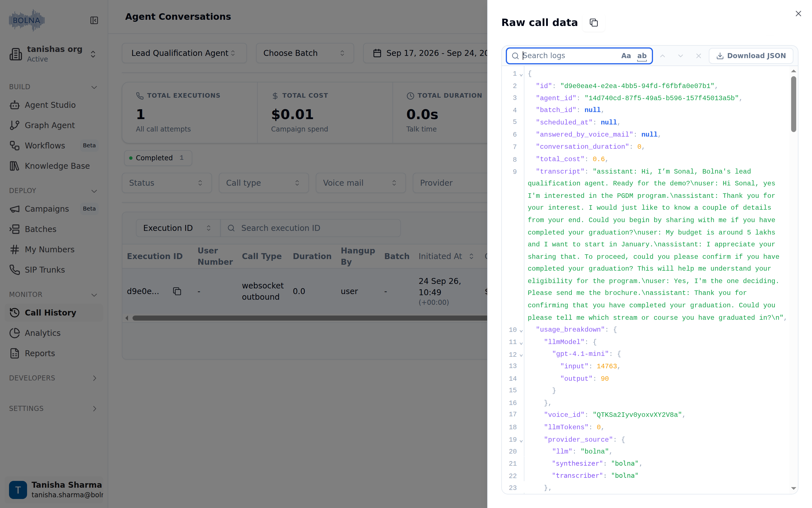Open My Numbers
Screen dimensions: 812x508
(54, 249)
